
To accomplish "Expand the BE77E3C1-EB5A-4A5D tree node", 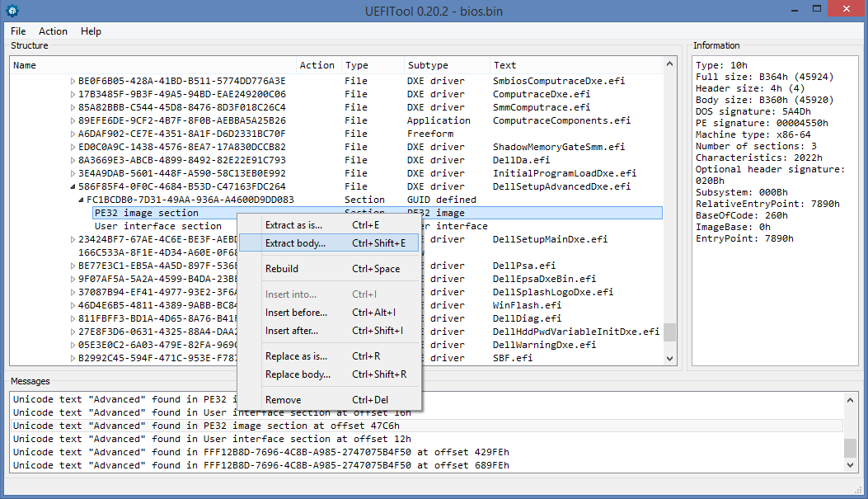I will pos(73,266).
